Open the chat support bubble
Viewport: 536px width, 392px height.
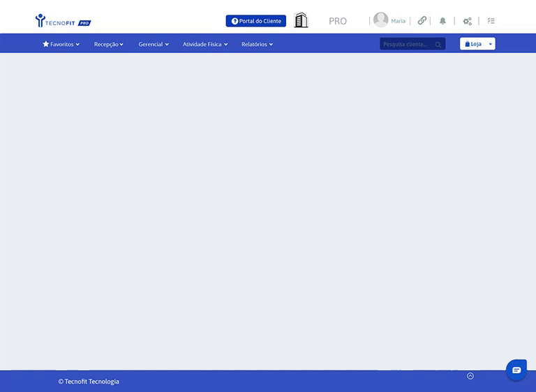click(516, 370)
